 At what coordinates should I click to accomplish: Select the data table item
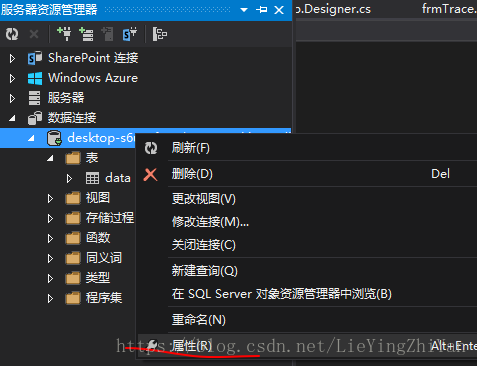tap(118, 178)
